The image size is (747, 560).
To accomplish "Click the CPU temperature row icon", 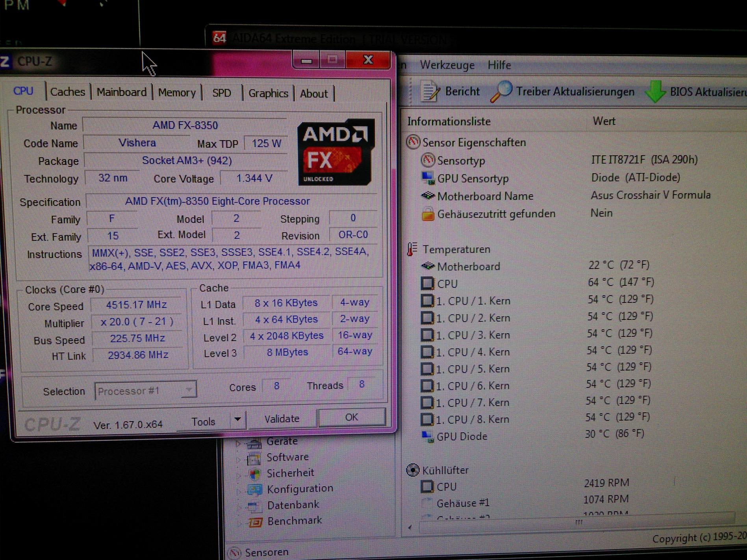I will [427, 283].
